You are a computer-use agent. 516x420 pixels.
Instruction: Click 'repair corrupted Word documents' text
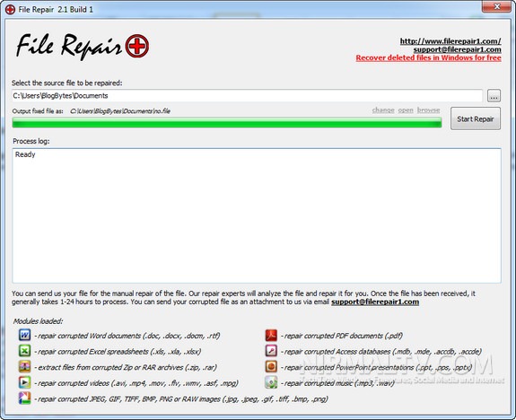(127, 336)
